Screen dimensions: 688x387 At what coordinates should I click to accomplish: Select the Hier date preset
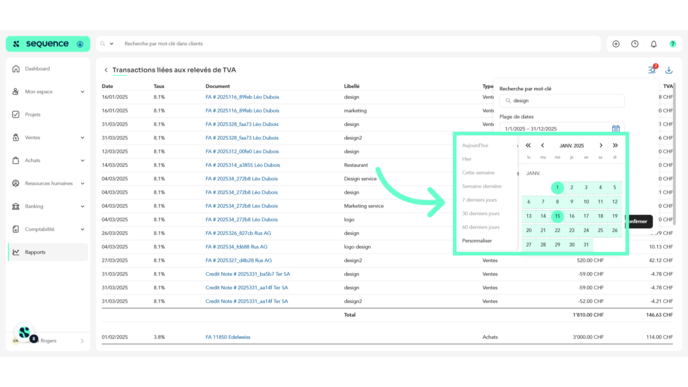[466, 159]
